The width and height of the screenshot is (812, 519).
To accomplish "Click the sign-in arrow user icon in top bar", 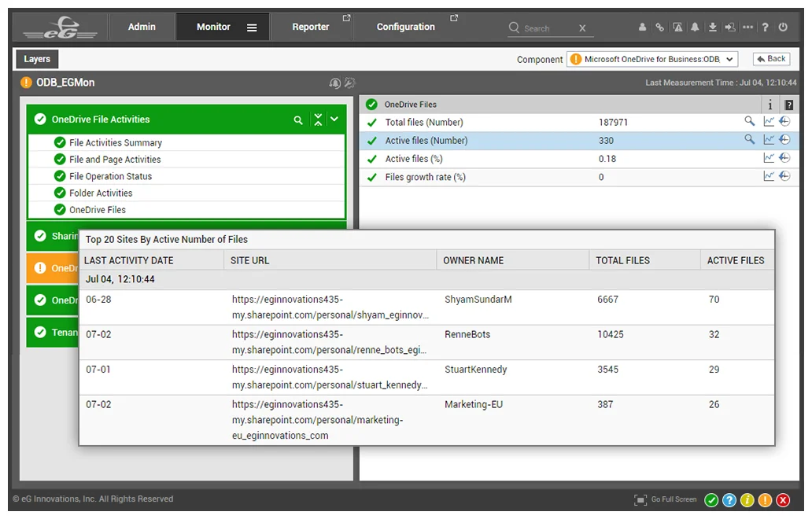I will (730, 27).
